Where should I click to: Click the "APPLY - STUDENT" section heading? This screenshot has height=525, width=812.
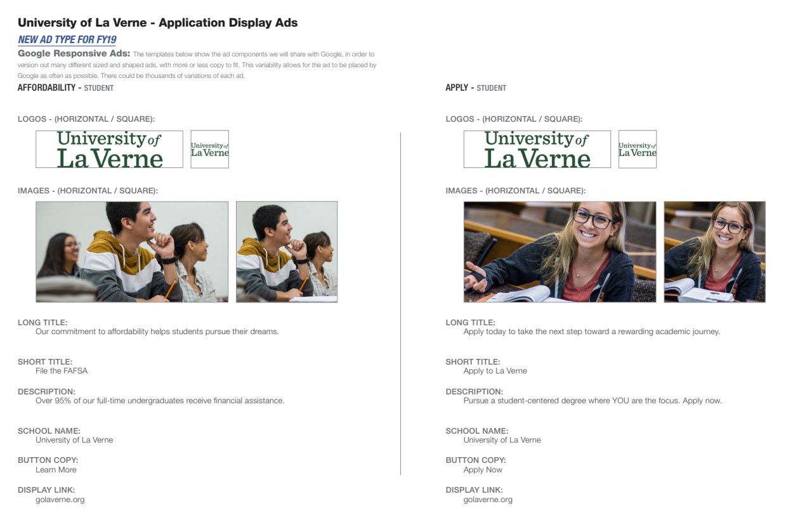point(476,88)
